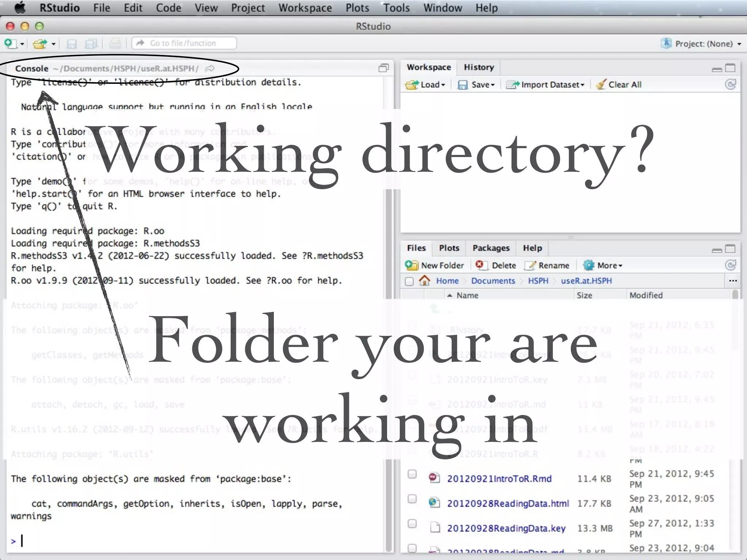Viewport: 747px width, 560px height.
Task: Open file 20120928ReadingData.html
Action: pyautogui.click(x=508, y=503)
